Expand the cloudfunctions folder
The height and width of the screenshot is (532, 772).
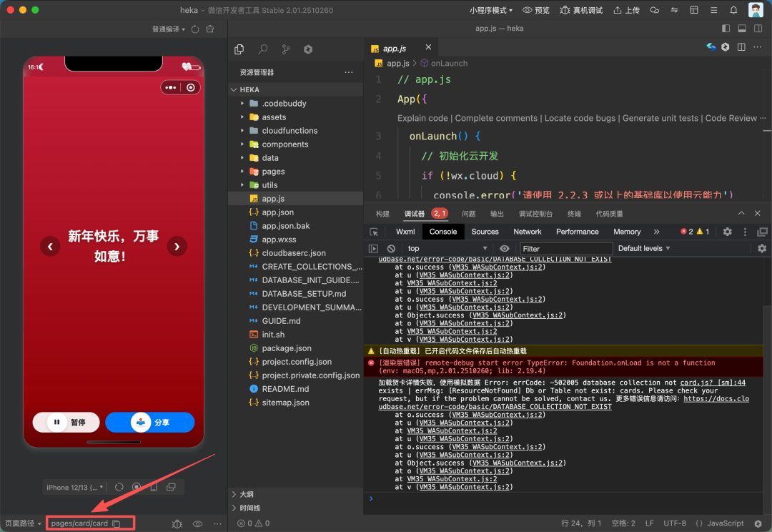289,131
